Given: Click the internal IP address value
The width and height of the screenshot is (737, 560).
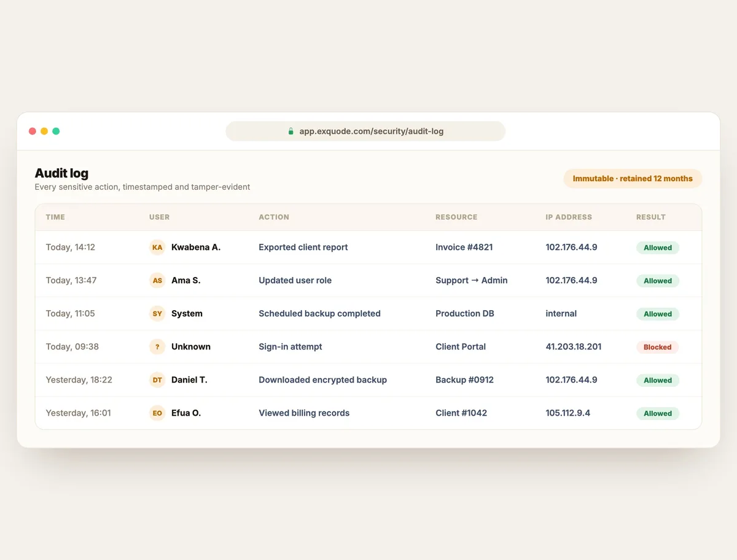Looking at the screenshot, I should [561, 314].
